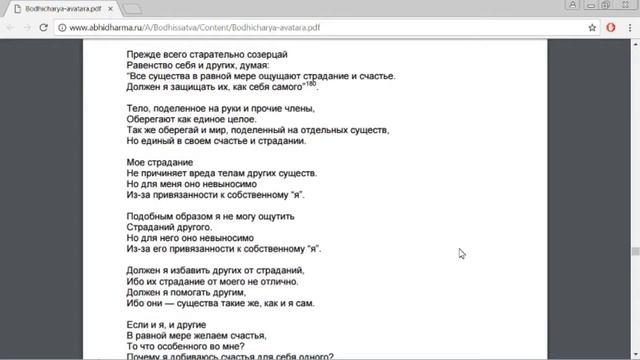Viewport: 640px width, 360px height.
Task: Click the line "Так же оберегай и мир, поделенный на отдельных существ,"
Action: (258, 130)
